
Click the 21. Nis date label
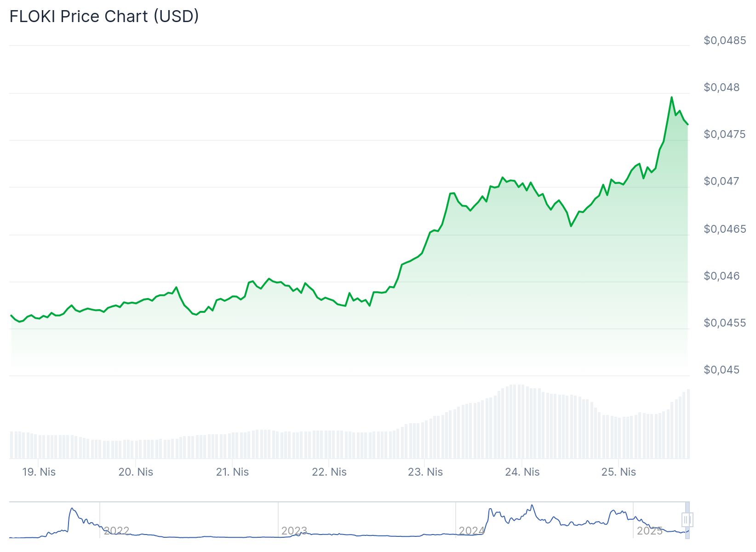pos(232,472)
